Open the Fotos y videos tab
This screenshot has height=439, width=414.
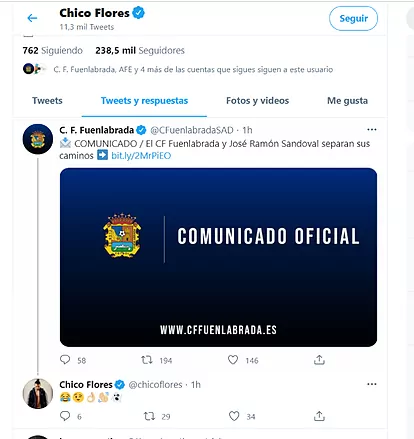tap(257, 101)
